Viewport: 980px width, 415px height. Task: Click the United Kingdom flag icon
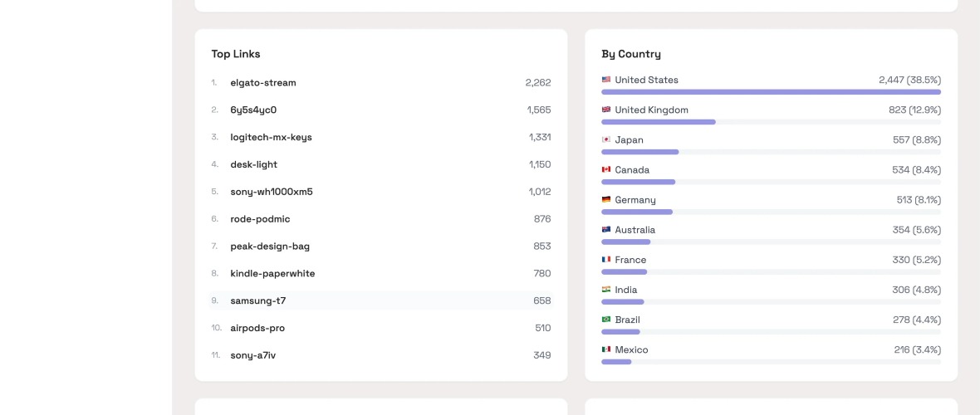tap(606, 110)
